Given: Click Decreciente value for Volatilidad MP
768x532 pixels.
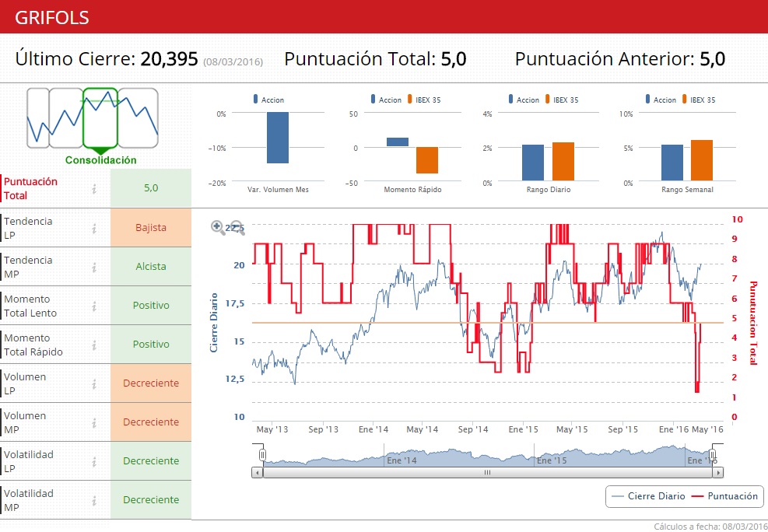Looking at the screenshot, I should pyautogui.click(x=151, y=499).
